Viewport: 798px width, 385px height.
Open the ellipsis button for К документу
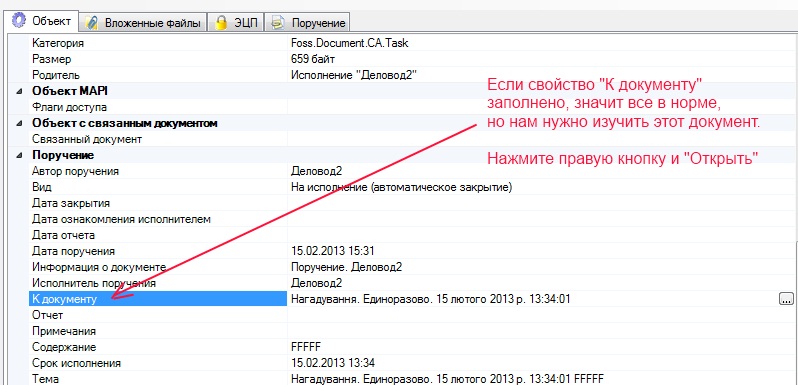click(786, 299)
